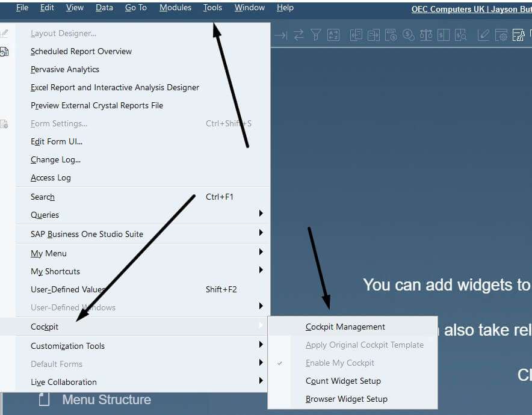
Task: Click the swap arrows toolbar icon
Action: point(298,35)
